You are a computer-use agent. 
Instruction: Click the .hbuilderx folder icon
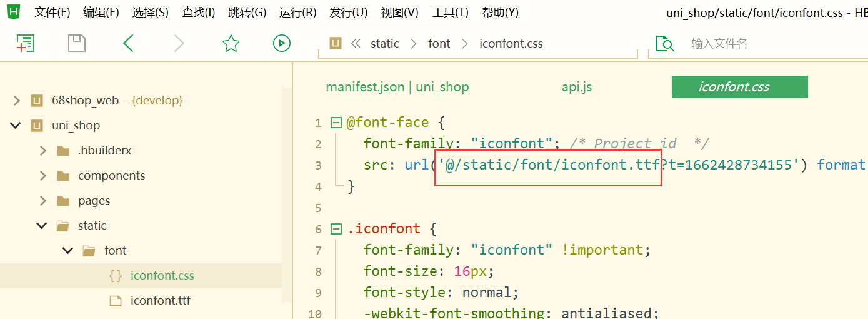click(62, 151)
